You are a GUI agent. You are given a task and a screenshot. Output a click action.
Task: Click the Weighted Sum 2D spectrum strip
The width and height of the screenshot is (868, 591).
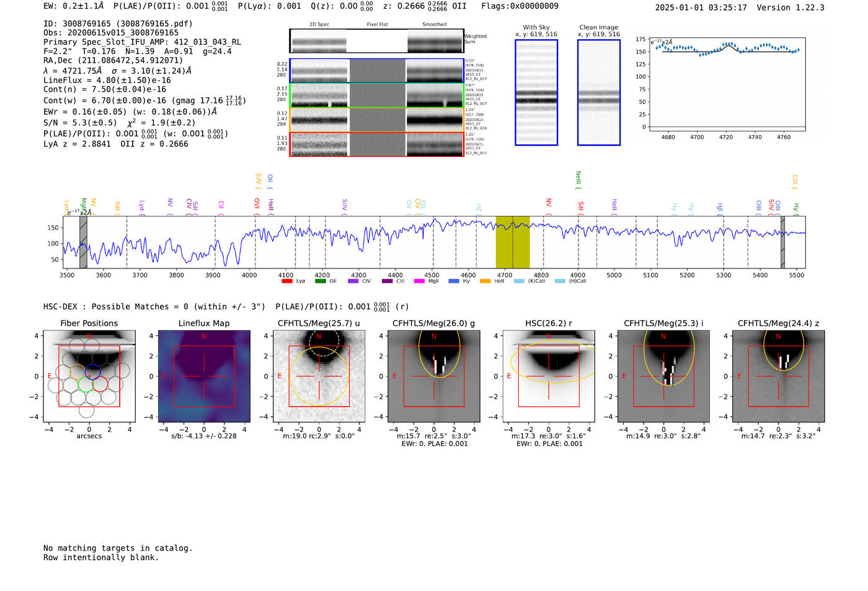[377, 41]
